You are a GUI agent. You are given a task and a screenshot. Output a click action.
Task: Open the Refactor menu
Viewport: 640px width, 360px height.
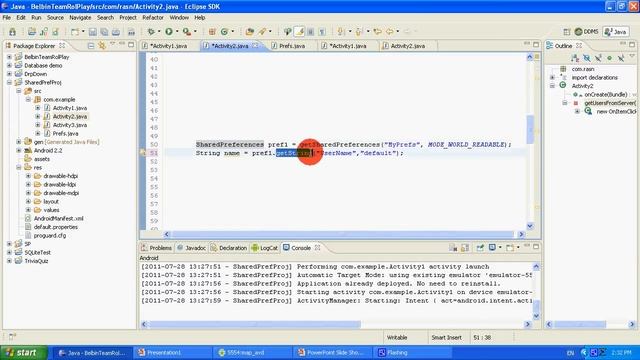point(153,18)
